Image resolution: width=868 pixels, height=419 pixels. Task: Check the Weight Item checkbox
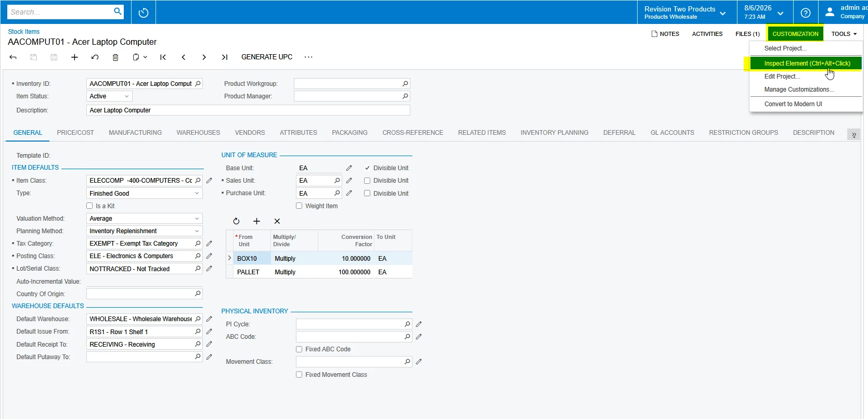(x=299, y=206)
